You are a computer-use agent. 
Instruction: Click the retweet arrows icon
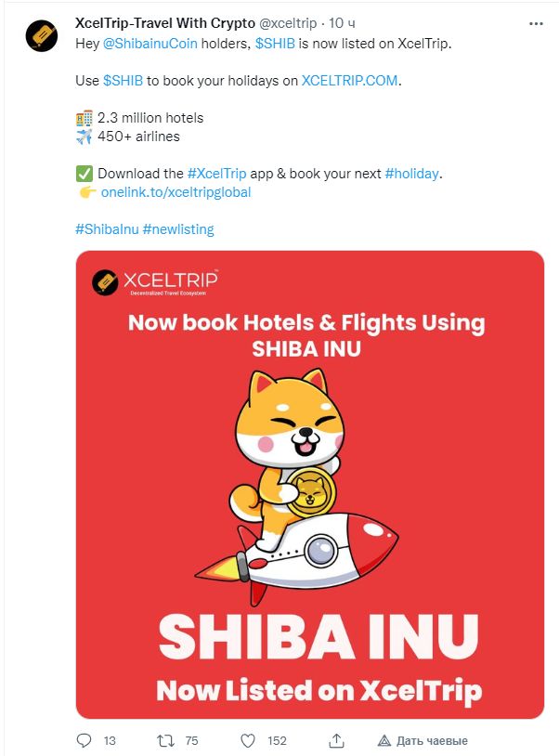click(166, 740)
